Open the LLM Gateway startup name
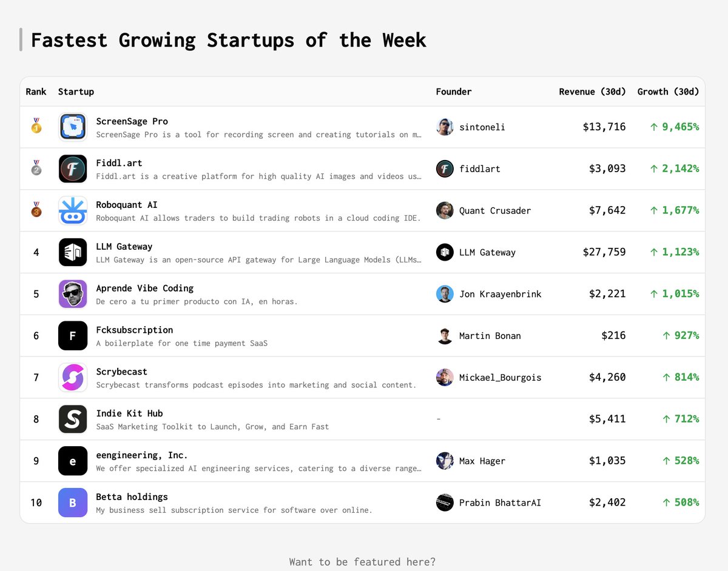The image size is (728, 571). point(124,247)
